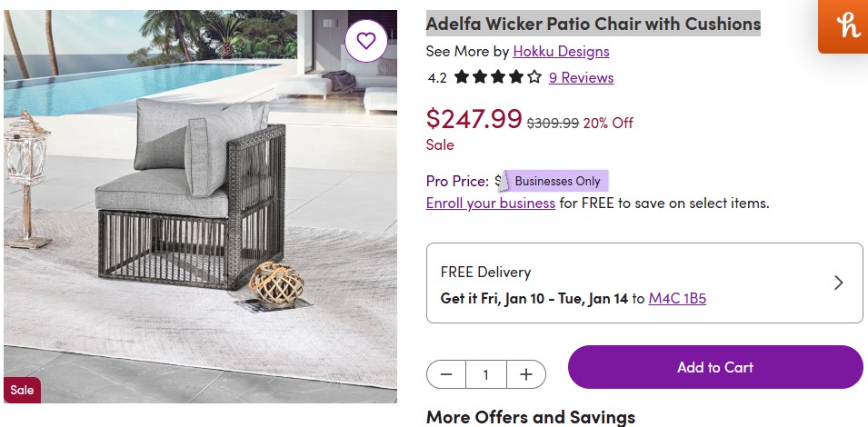Click the star rating icons
The height and width of the screenshot is (427, 868).
(x=497, y=77)
